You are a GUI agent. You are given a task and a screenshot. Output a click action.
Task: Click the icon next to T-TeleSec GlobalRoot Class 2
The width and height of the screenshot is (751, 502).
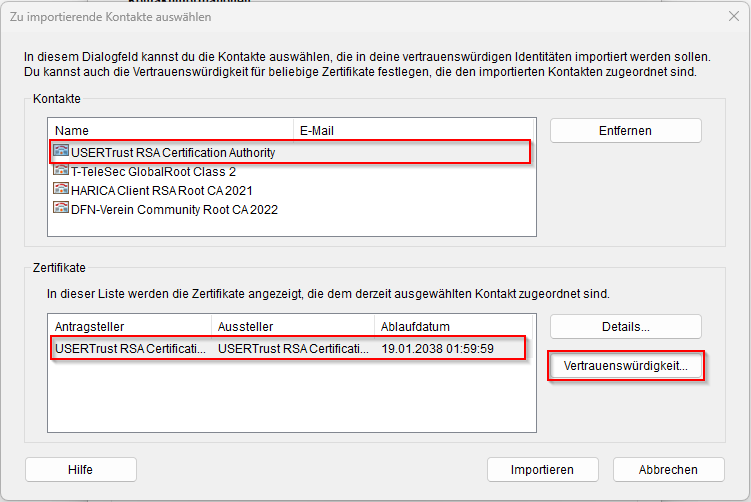tap(61, 170)
